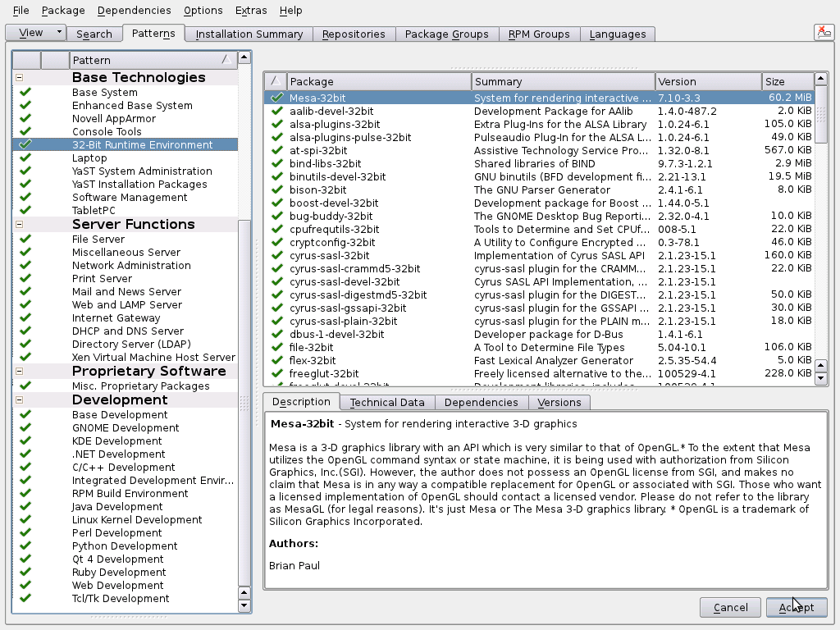
Task: Switch to the Installation Summary tab
Action: 249,34
